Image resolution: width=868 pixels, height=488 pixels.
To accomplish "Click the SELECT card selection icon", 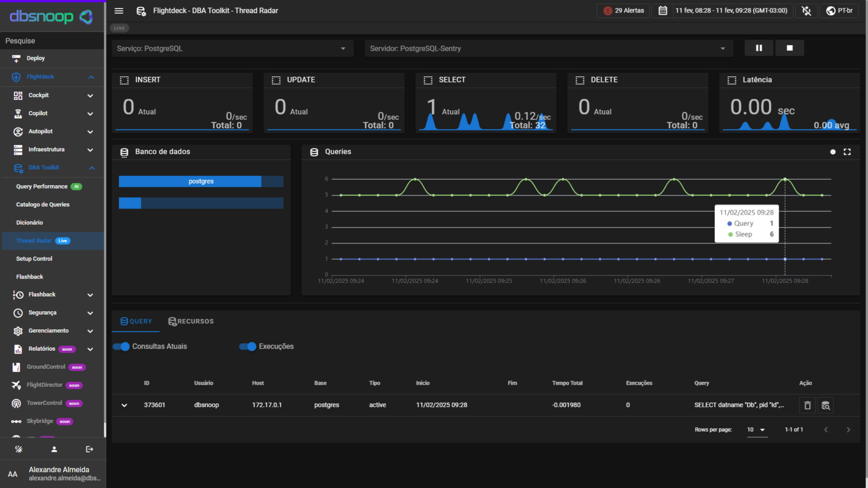I will click(x=428, y=80).
